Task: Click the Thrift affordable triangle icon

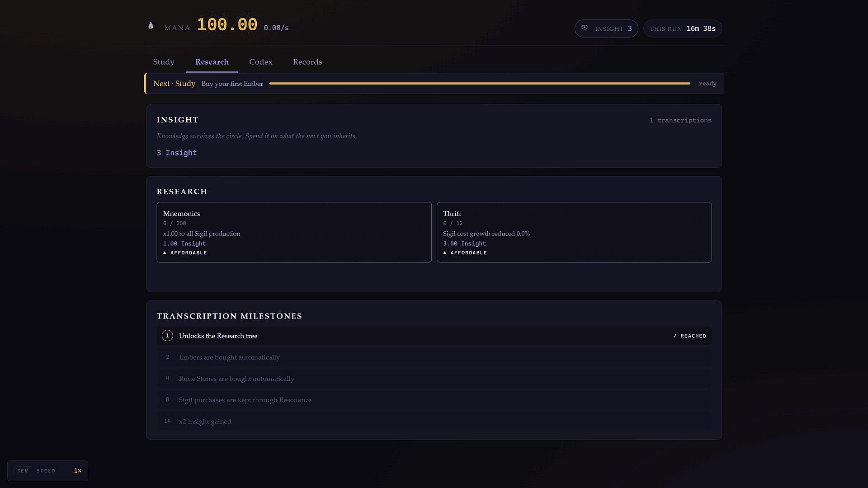Action: (445, 253)
